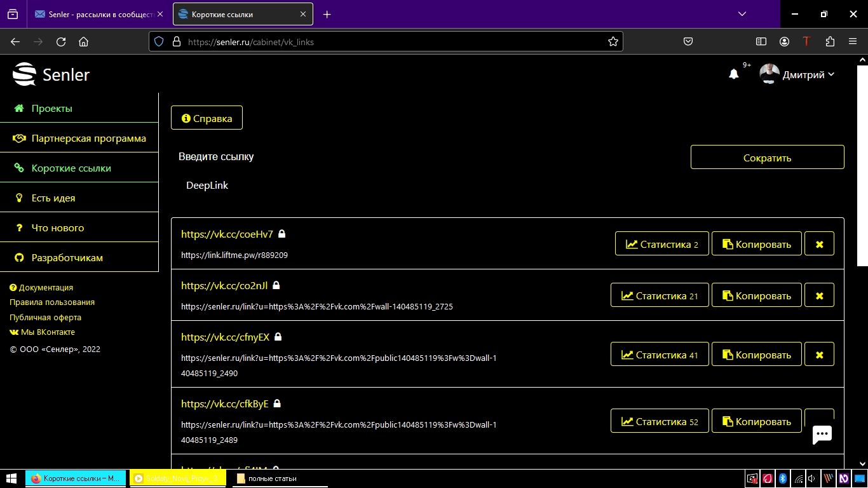Open short link https://vk.cc/cfnyEX
The height and width of the screenshot is (488, 868).
pos(225,337)
